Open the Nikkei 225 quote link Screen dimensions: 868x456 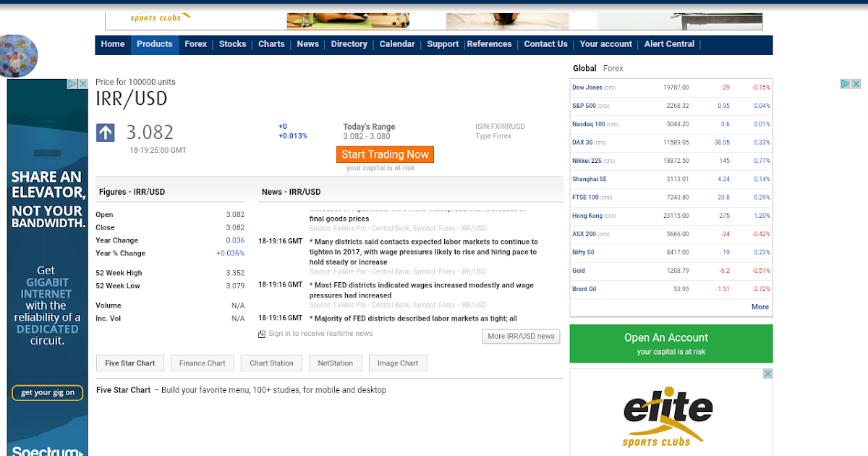pyautogui.click(x=587, y=161)
